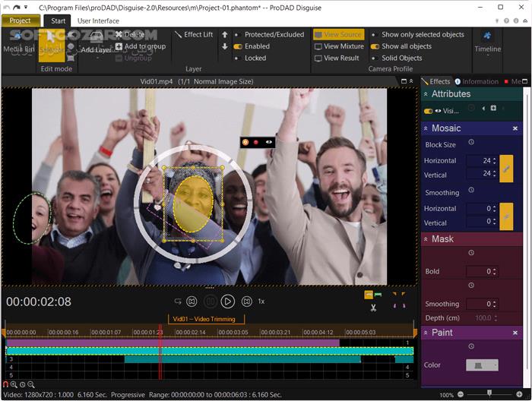Close the Mosaic effect panel

coord(515,128)
